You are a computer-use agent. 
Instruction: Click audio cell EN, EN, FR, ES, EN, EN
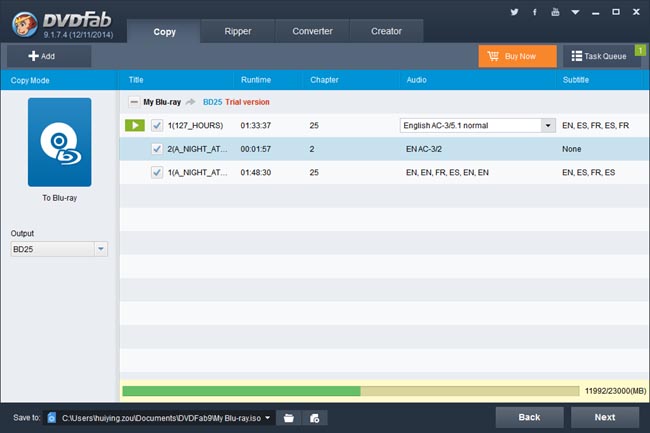tap(447, 172)
